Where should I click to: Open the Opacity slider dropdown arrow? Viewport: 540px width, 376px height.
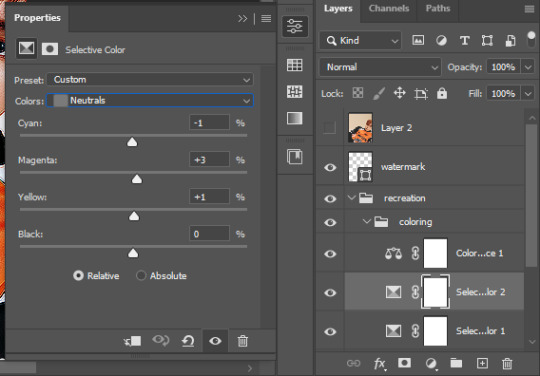click(528, 67)
